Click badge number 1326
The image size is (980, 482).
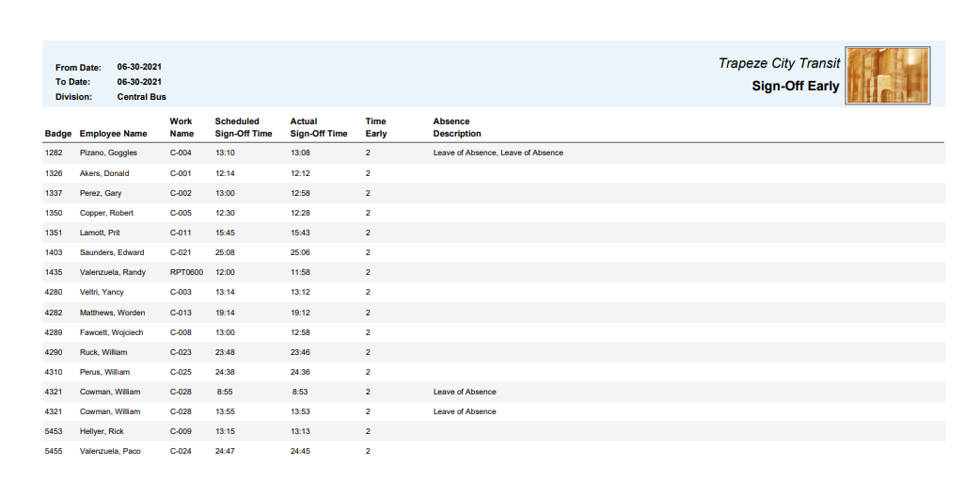point(54,173)
